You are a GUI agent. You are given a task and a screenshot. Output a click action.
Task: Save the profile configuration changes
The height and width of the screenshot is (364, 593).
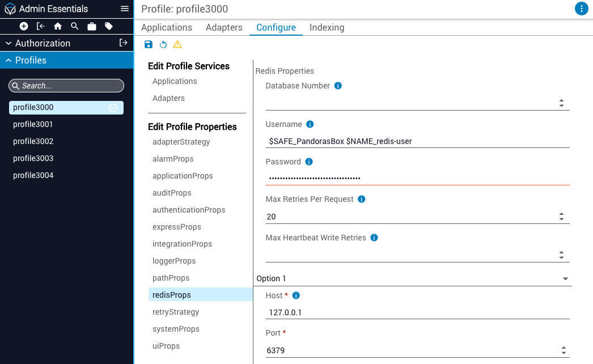click(x=149, y=44)
